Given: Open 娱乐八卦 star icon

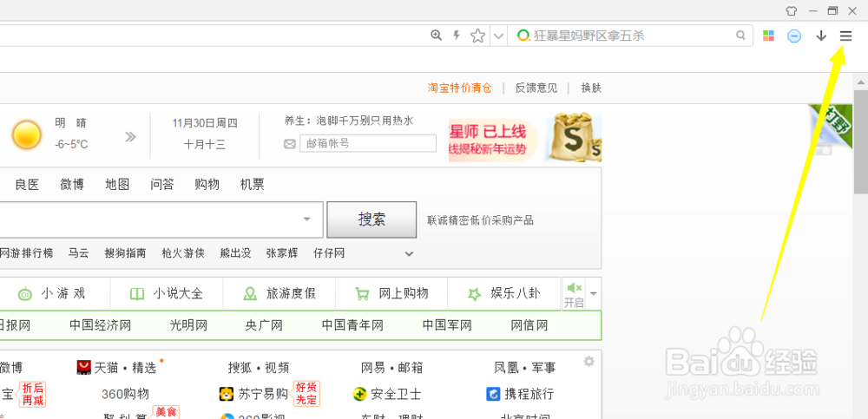Looking at the screenshot, I should tap(475, 294).
